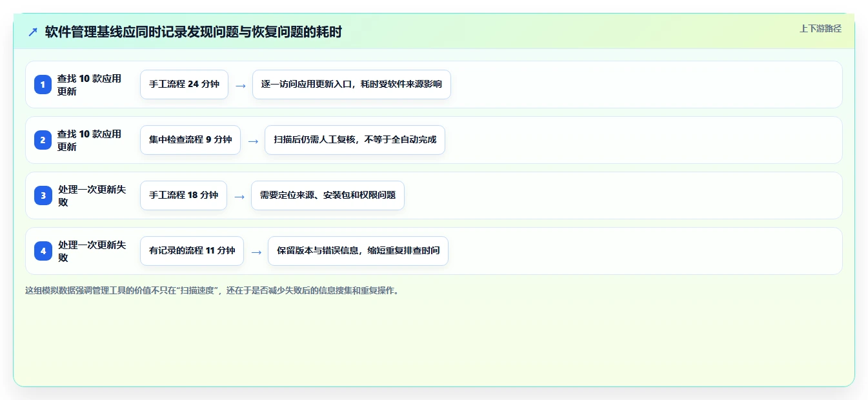Select step number badge 3
Viewport: 868px width, 400px height.
click(43, 195)
